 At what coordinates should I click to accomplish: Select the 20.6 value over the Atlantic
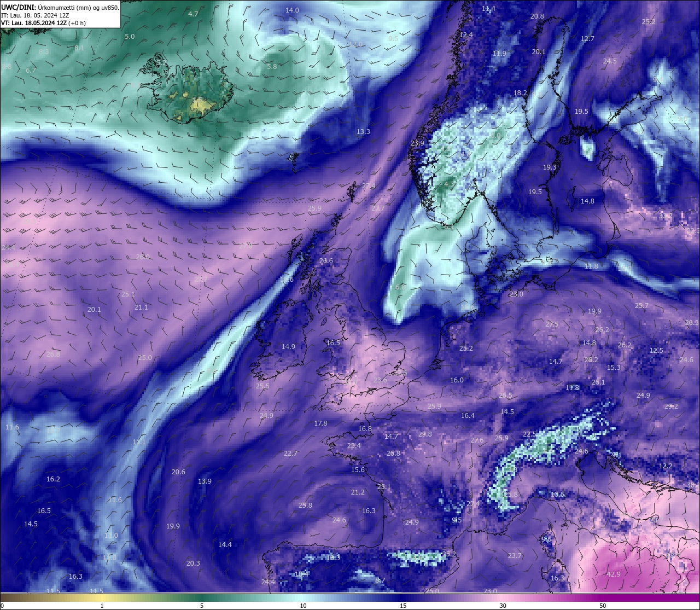click(x=178, y=472)
